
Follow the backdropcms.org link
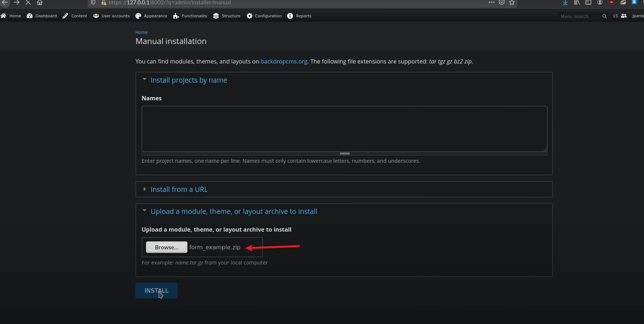(x=284, y=61)
